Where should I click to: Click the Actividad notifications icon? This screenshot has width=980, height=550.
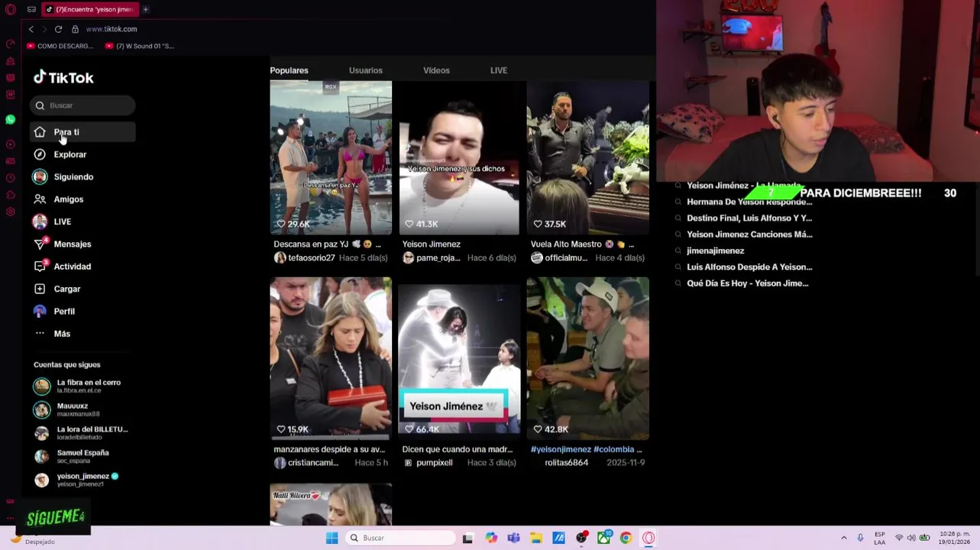coord(40,267)
